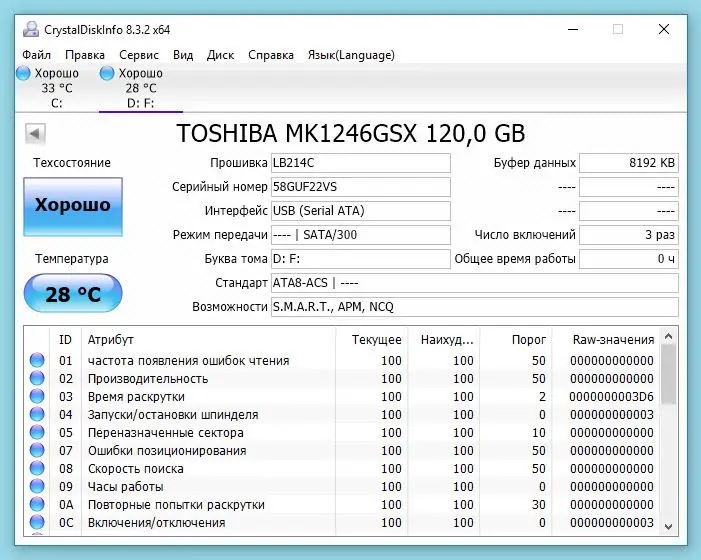The width and height of the screenshot is (701, 560).
Task: Click the previous disk arrow button
Action: (35, 133)
